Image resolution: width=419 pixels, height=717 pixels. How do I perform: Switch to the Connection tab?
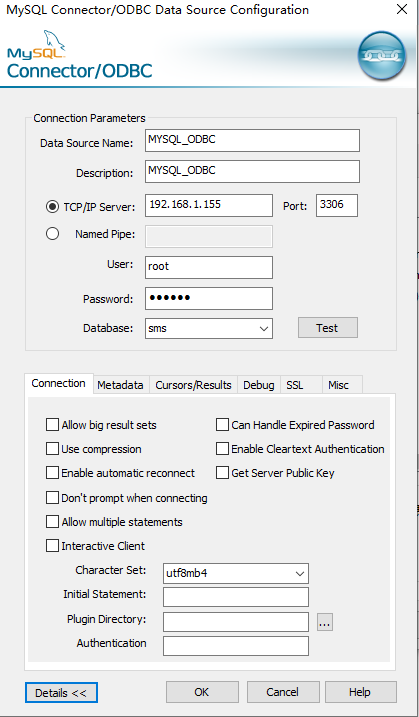pos(59,383)
